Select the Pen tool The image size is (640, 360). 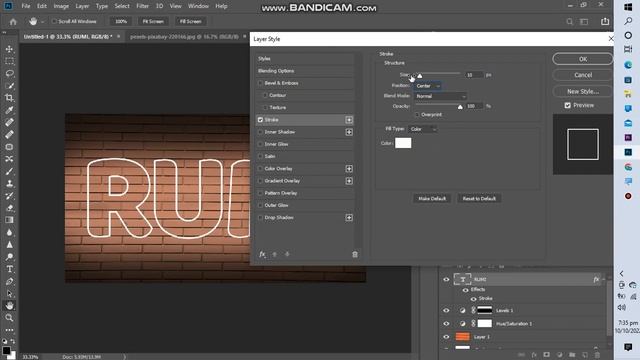tap(9, 281)
